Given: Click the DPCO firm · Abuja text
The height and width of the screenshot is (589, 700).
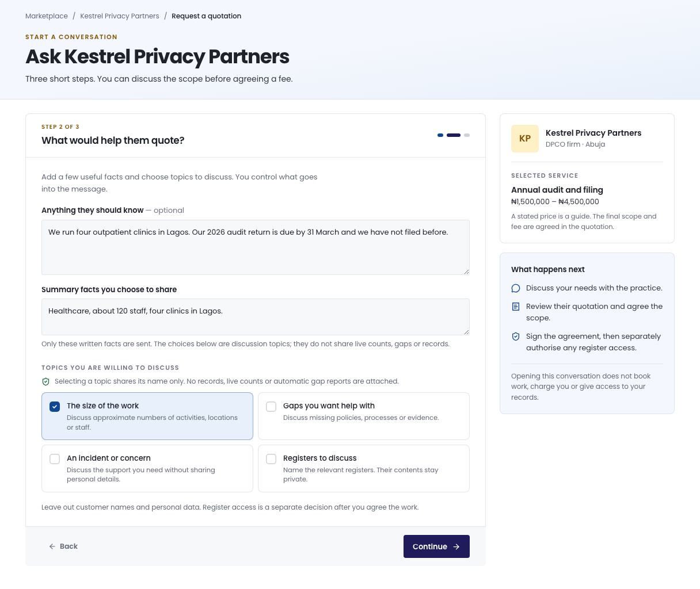Looking at the screenshot, I should [x=575, y=144].
